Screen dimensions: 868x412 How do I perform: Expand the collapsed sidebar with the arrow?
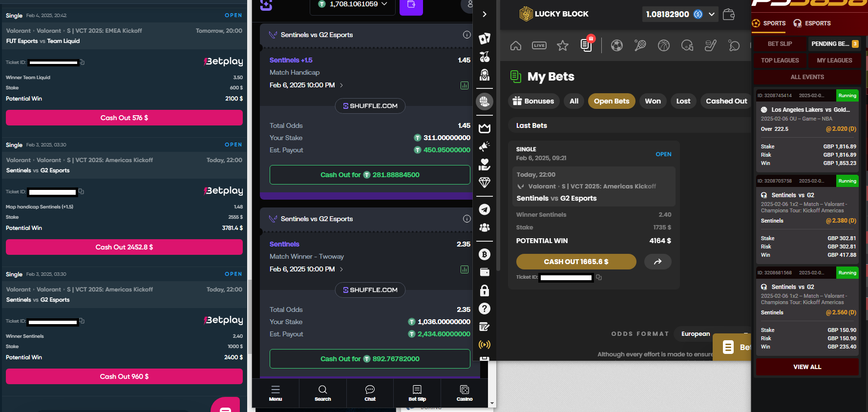484,14
